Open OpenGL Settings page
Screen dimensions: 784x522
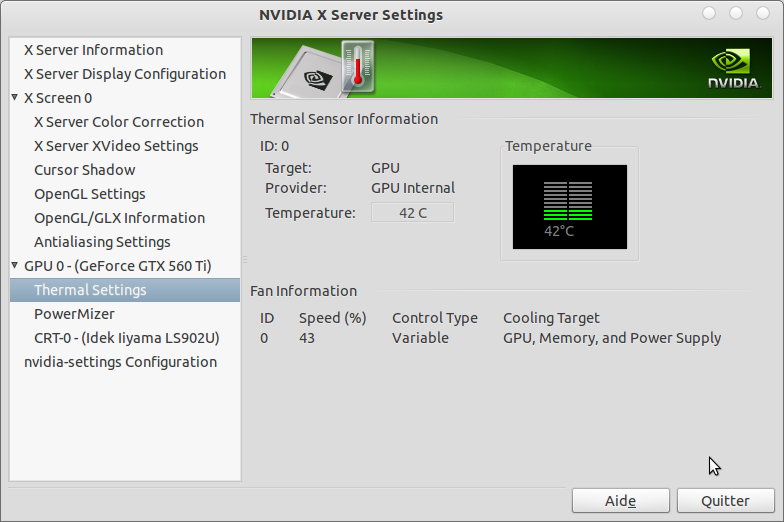tap(90, 194)
